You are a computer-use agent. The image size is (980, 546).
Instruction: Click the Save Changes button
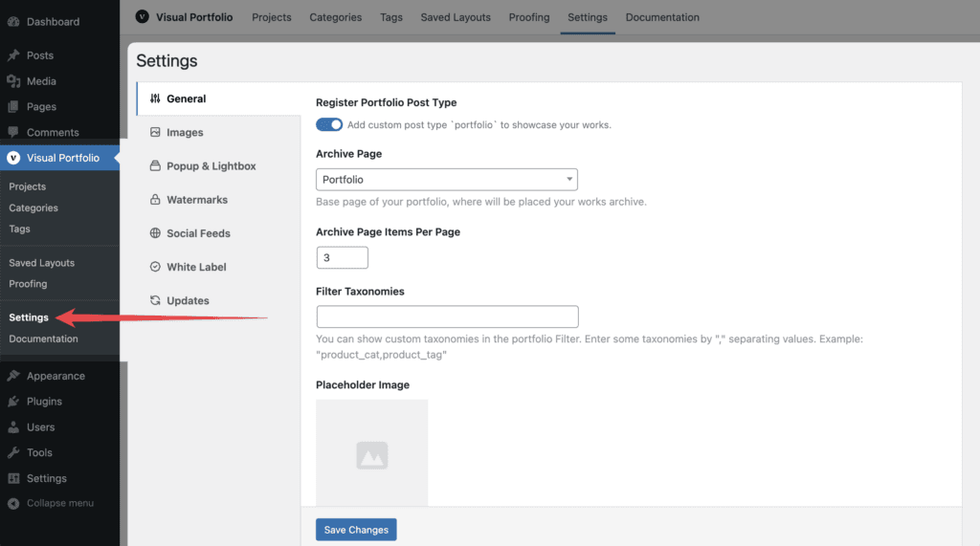[356, 530]
